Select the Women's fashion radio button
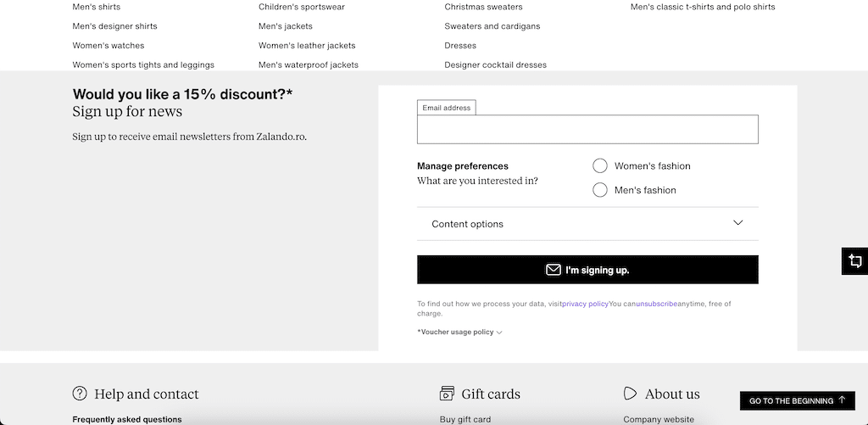 [x=600, y=165]
